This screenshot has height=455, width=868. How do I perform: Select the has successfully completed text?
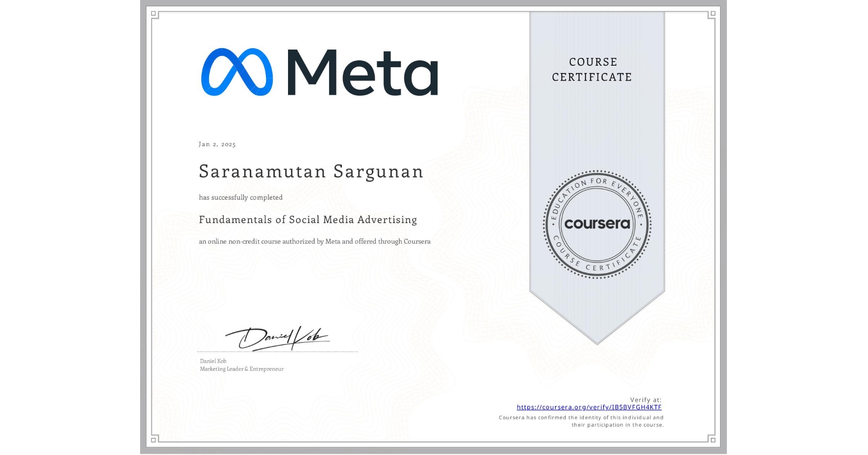(241, 197)
